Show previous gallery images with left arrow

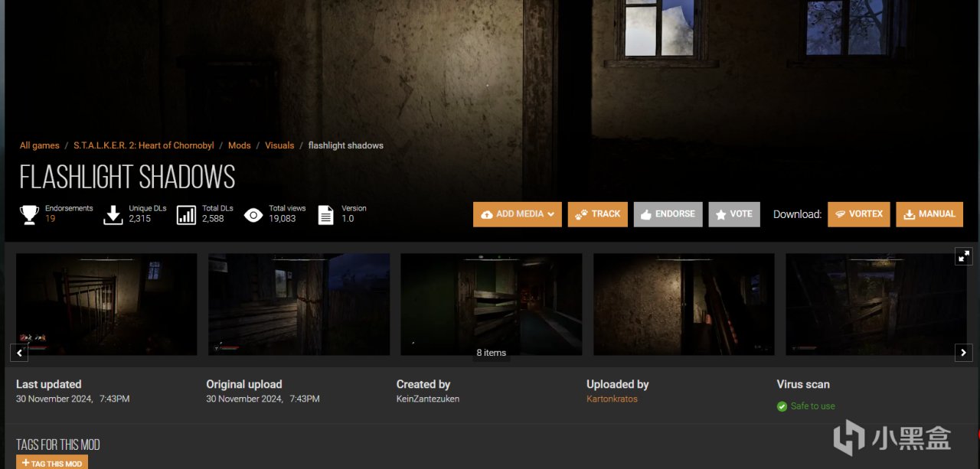pos(19,353)
